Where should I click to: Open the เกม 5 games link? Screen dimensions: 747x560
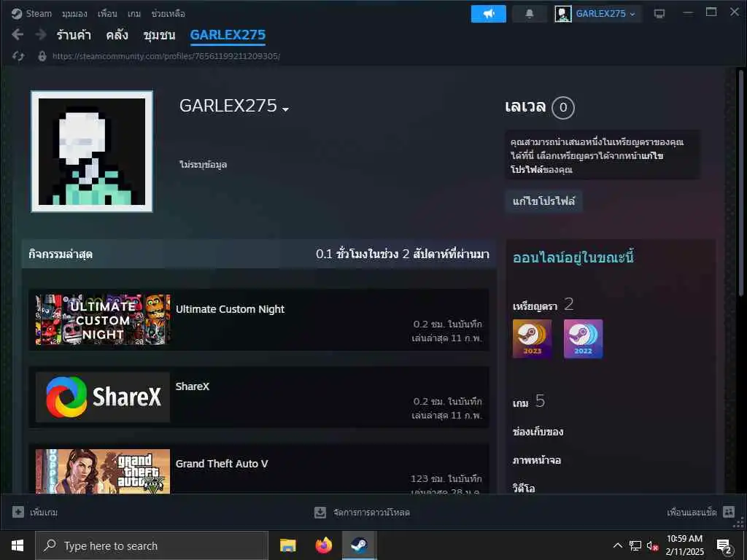point(529,402)
